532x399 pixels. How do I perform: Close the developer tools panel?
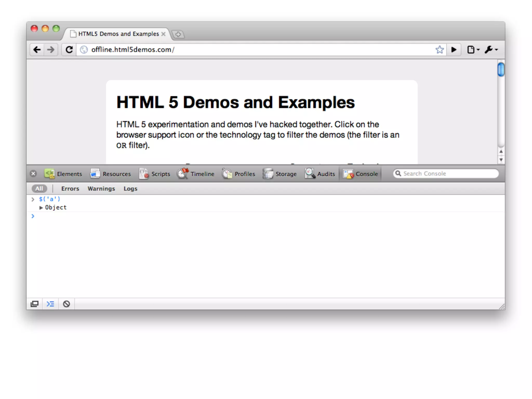(33, 174)
